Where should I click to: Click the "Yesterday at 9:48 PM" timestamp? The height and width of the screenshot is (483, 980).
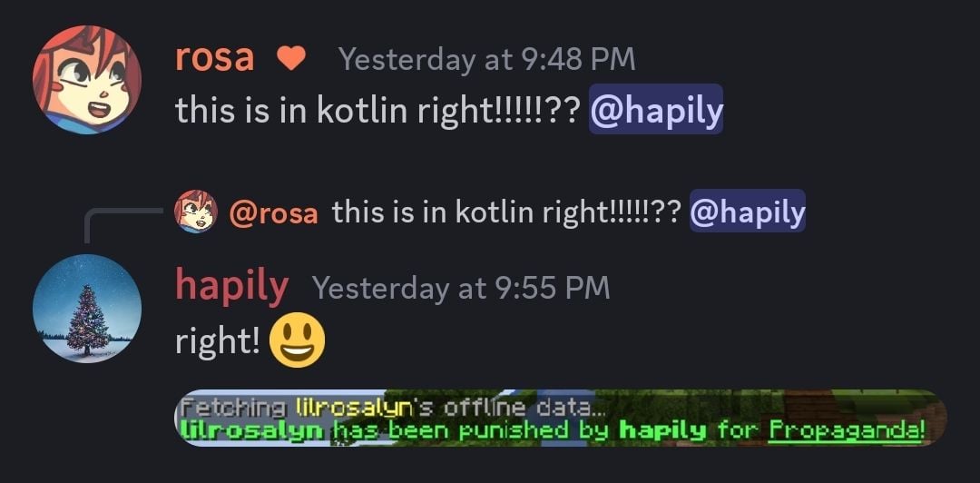[x=487, y=59]
